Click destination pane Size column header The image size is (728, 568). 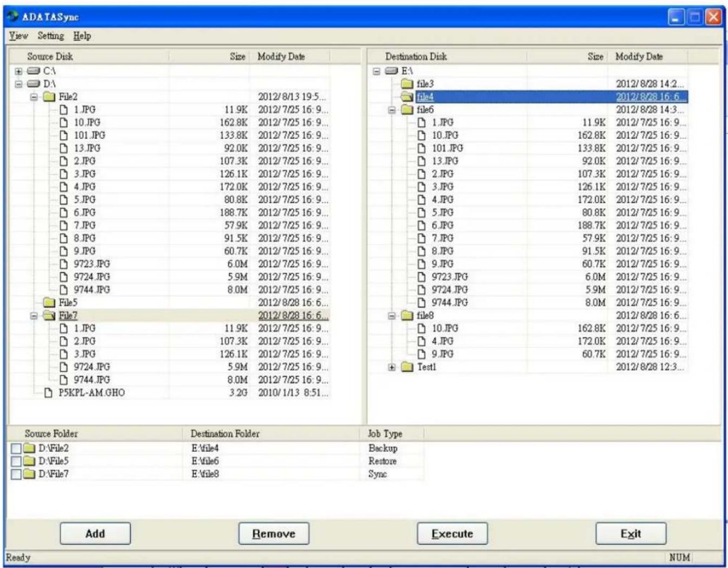tap(567, 56)
